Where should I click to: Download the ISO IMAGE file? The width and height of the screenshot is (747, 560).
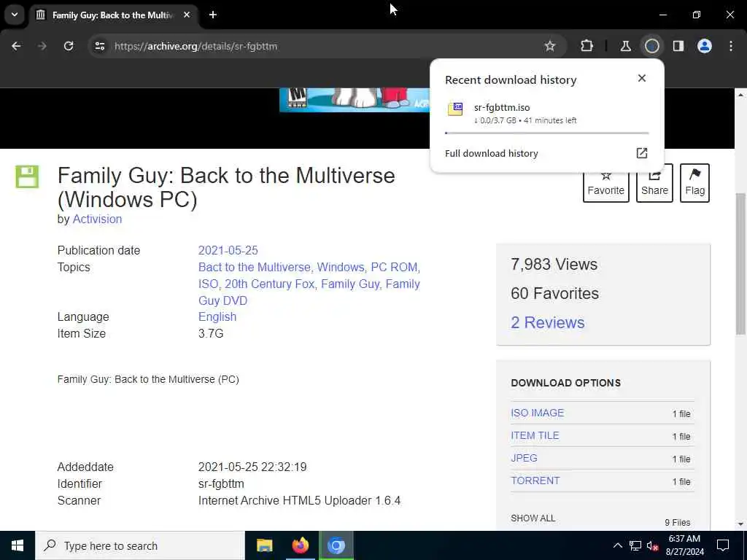click(538, 413)
